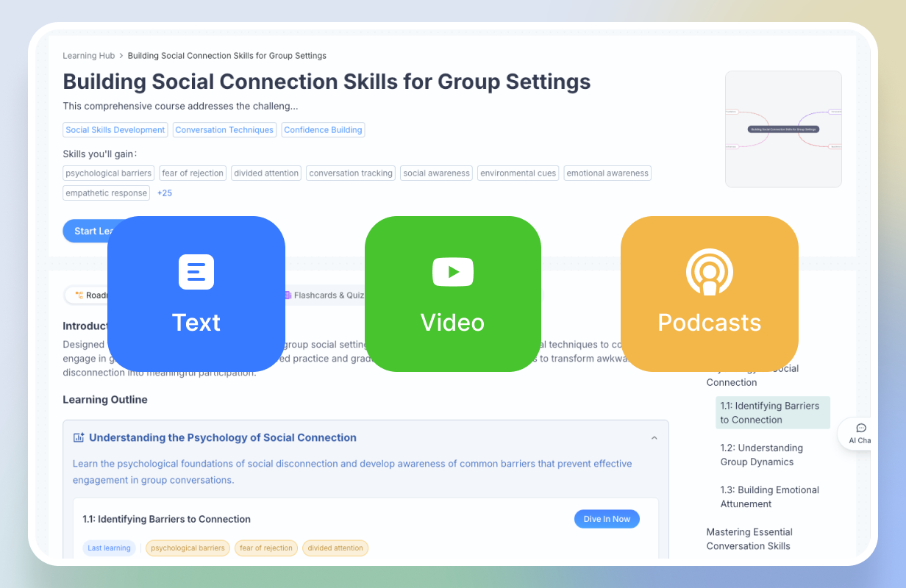Click the Confidence Building tag

tap(323, 130)
